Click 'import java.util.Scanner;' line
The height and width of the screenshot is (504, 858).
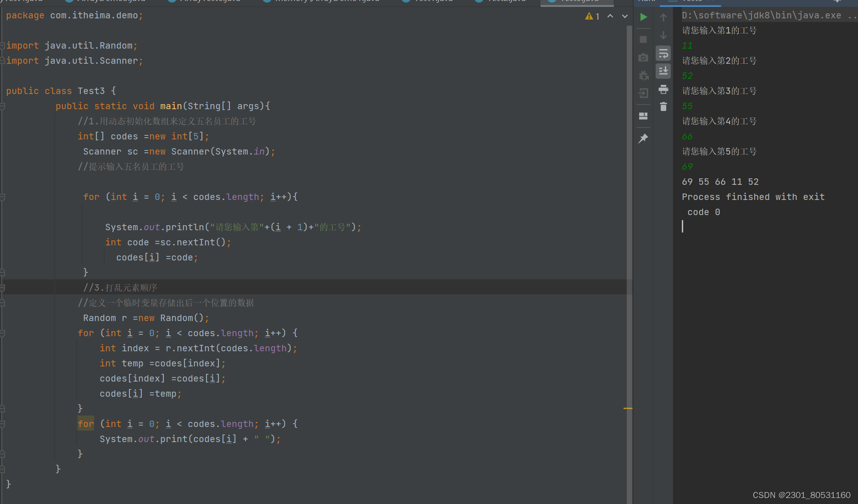74,61
